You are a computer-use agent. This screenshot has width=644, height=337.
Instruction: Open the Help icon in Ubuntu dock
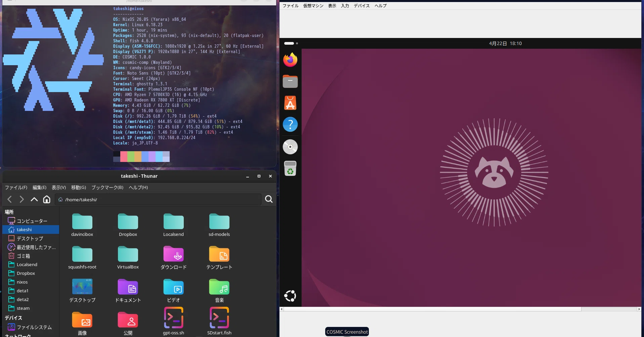click(290, 124)
